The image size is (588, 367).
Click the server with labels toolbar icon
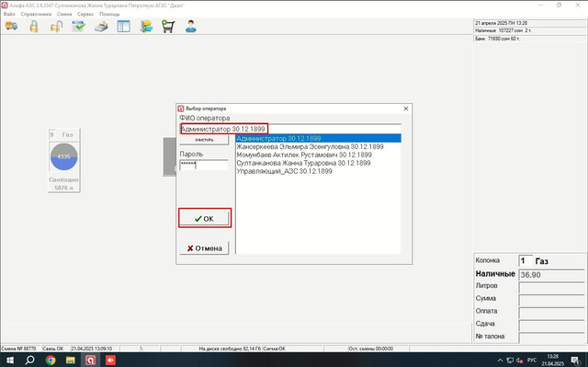146,27
